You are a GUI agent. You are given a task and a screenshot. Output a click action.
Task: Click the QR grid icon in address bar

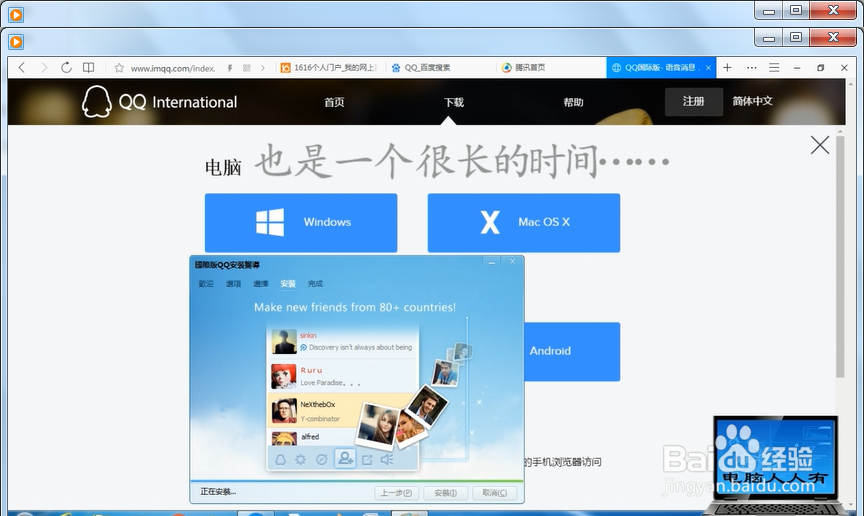click(x=247, y=68)
